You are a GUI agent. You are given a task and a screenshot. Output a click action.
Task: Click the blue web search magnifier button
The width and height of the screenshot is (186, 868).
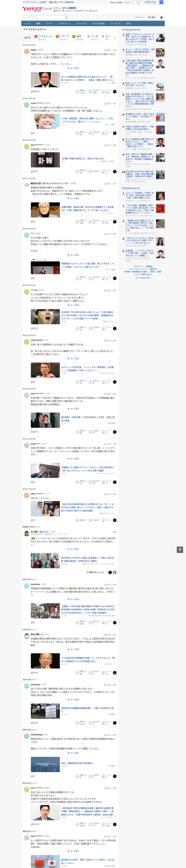161,2
